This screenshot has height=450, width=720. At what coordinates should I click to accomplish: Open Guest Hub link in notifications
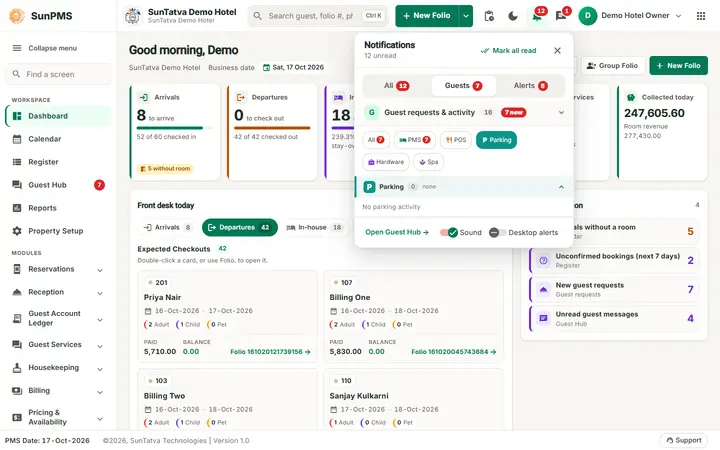coord(397,232)
